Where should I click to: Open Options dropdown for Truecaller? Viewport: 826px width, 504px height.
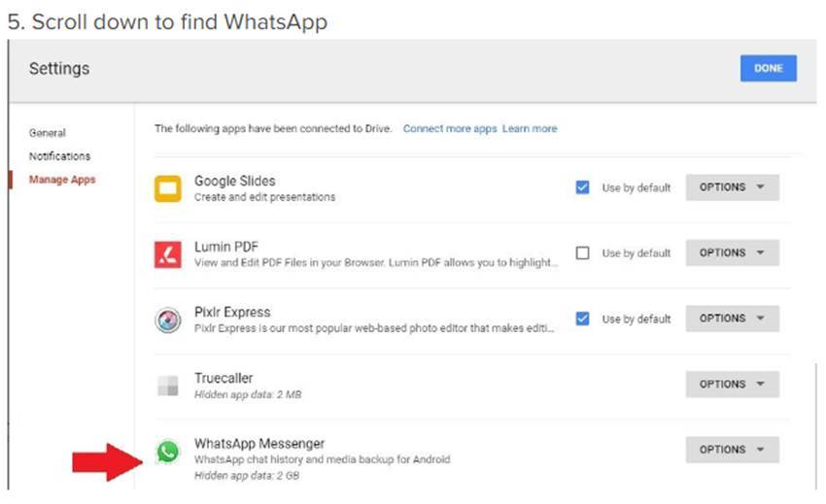coord(732,384)
